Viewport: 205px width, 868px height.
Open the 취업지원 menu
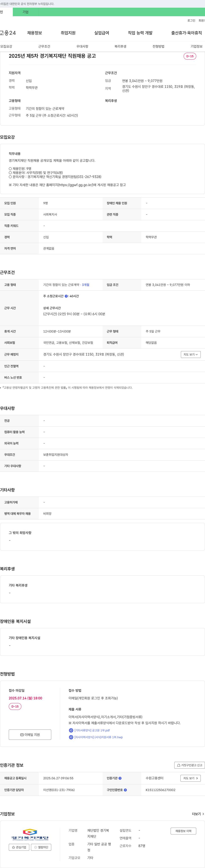(68, 33)
